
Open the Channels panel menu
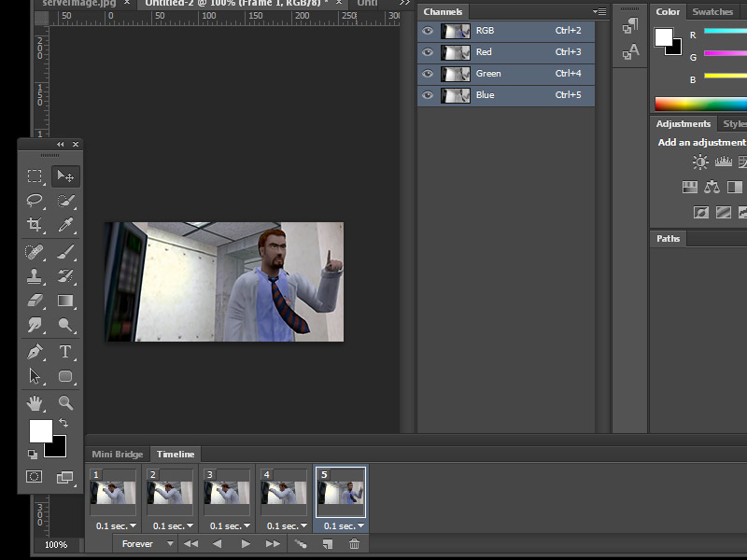599,11
